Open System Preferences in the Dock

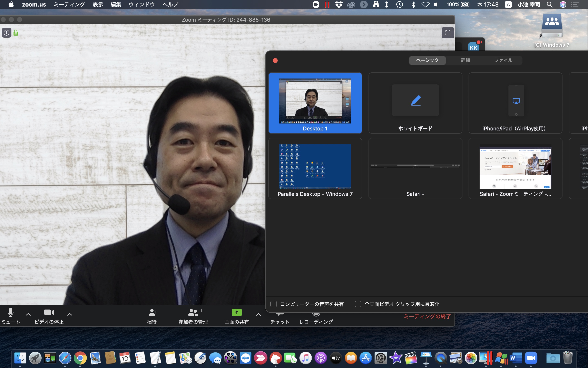pos(381,358)
